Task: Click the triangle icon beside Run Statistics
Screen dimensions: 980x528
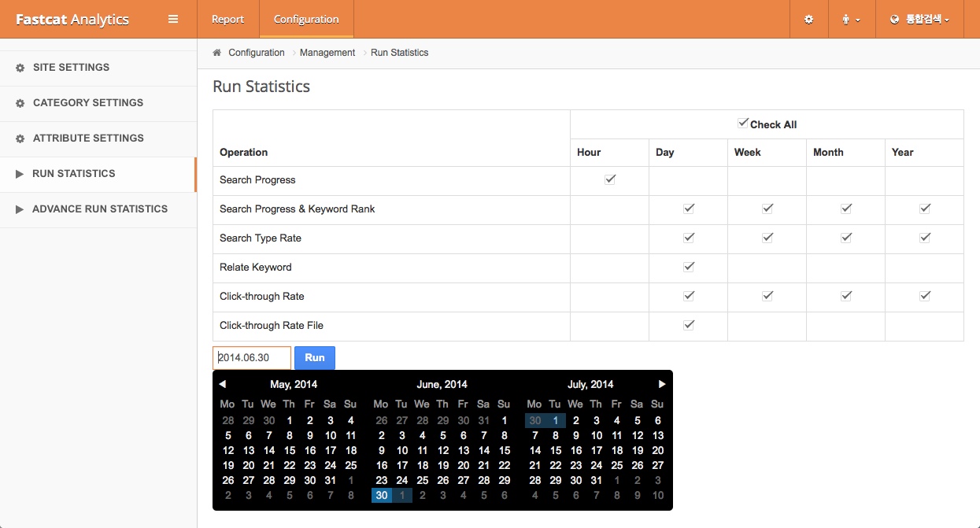Action: [x=20, y=174]
